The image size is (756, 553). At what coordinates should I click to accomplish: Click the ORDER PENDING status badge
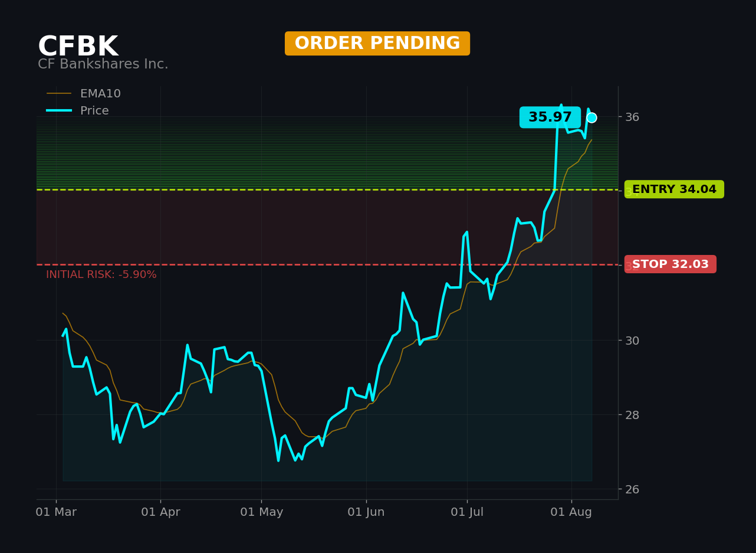[377, 44]
